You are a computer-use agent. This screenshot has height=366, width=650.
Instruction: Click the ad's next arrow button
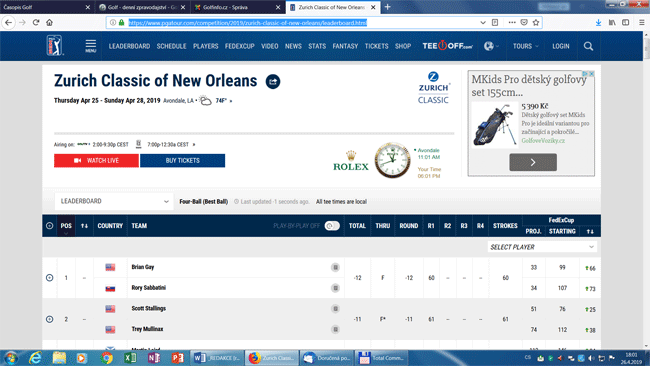(x=533, y=162)
